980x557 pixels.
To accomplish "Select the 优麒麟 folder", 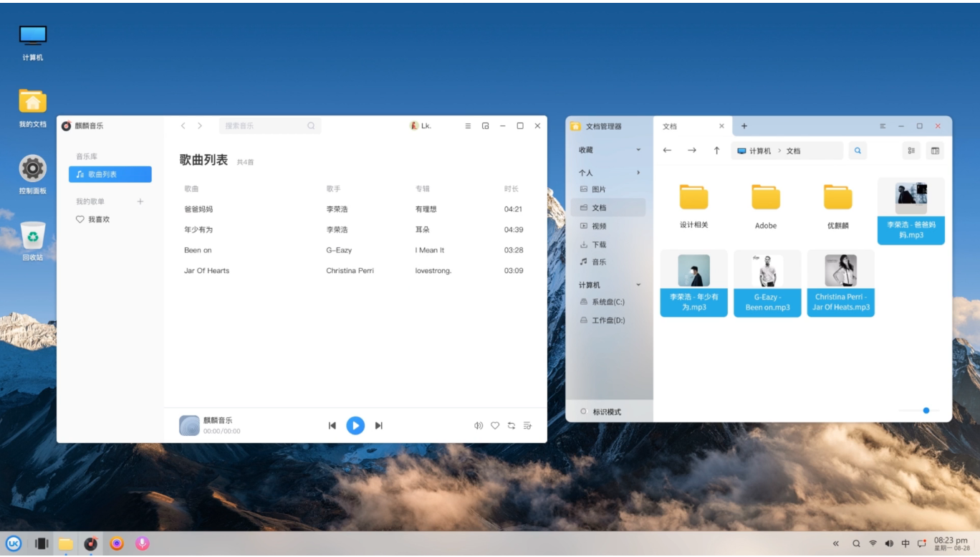I will (x=838, y=206).
